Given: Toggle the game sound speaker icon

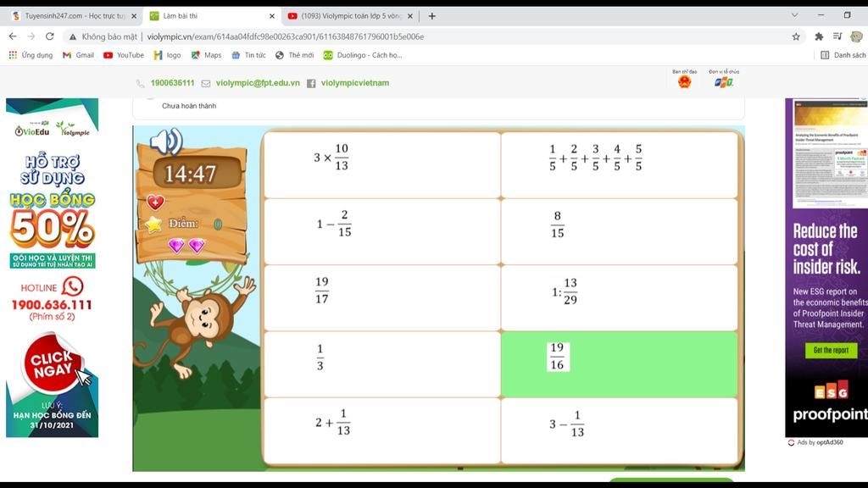Looking at the screenshot, I should click(167, 141).
